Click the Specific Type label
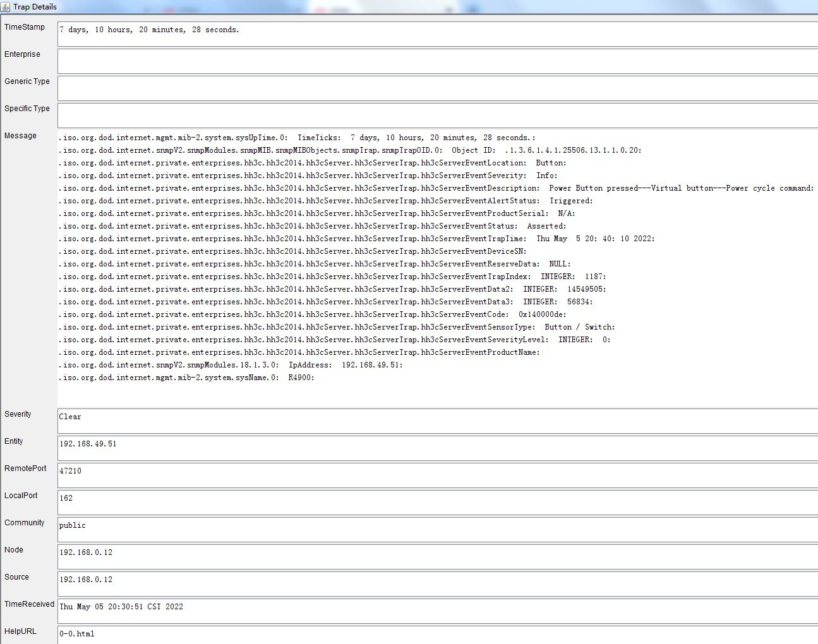This screenshot has width=818, height=644. [27, 109]
